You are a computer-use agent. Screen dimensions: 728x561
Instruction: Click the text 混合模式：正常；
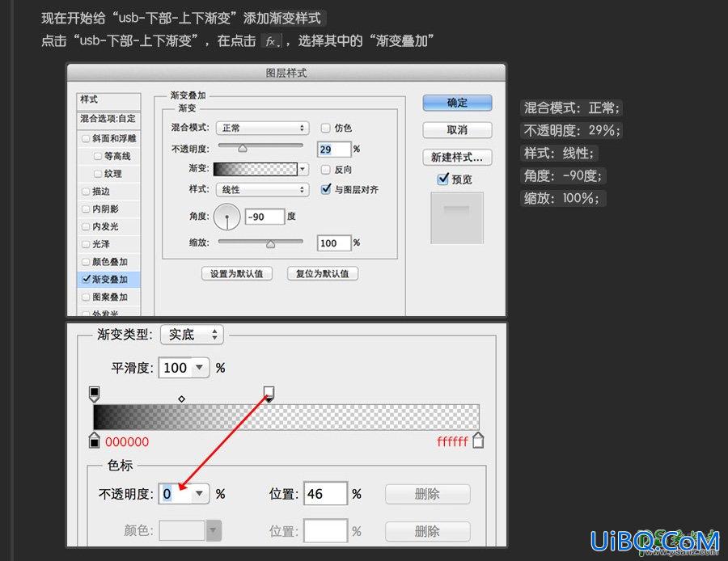(572, 108)
